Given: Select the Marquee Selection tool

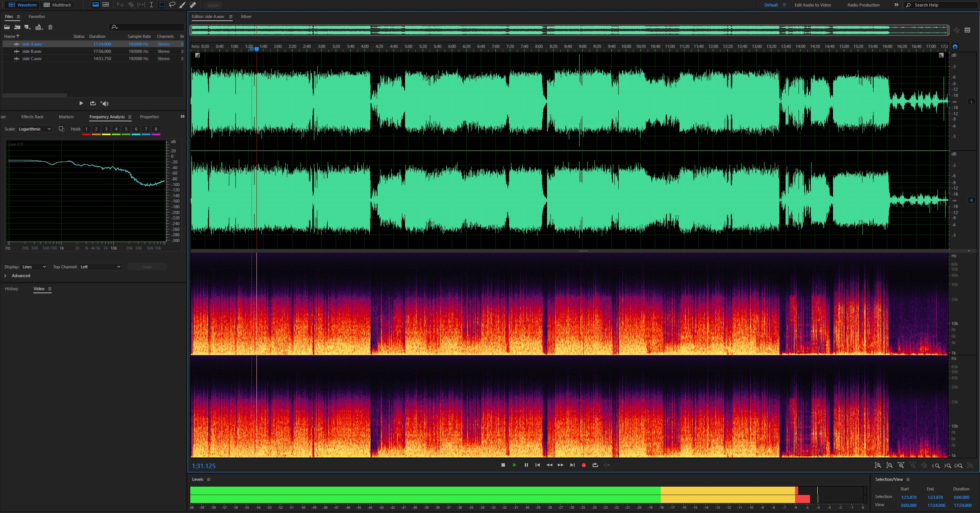Looking at the screenshot, I should point(162,5).
